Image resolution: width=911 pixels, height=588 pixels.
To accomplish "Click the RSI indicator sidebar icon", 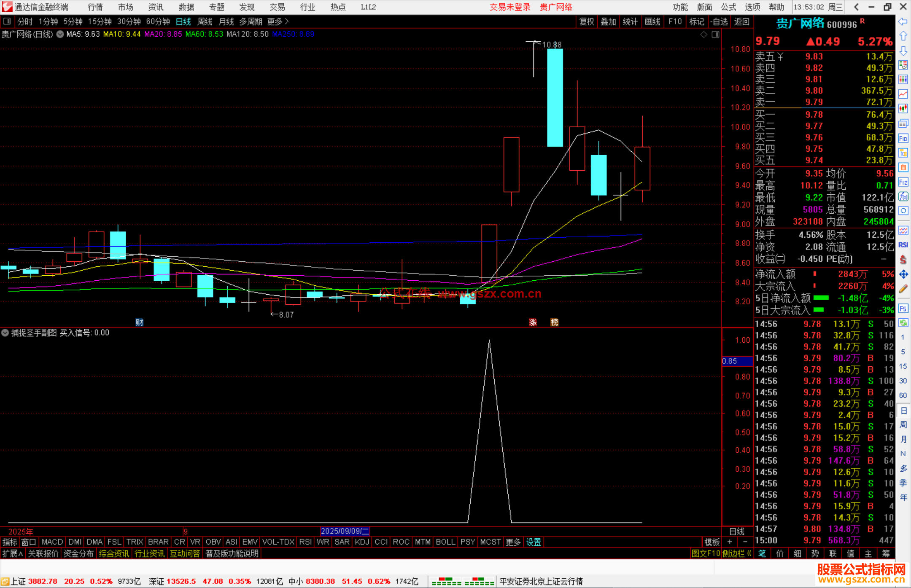I will click(x=903, y=245).
